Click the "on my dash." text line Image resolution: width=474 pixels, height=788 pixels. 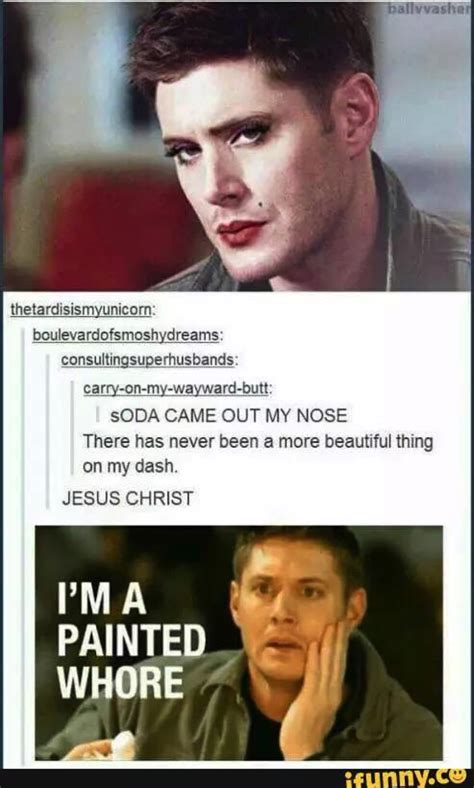[130, 466]
